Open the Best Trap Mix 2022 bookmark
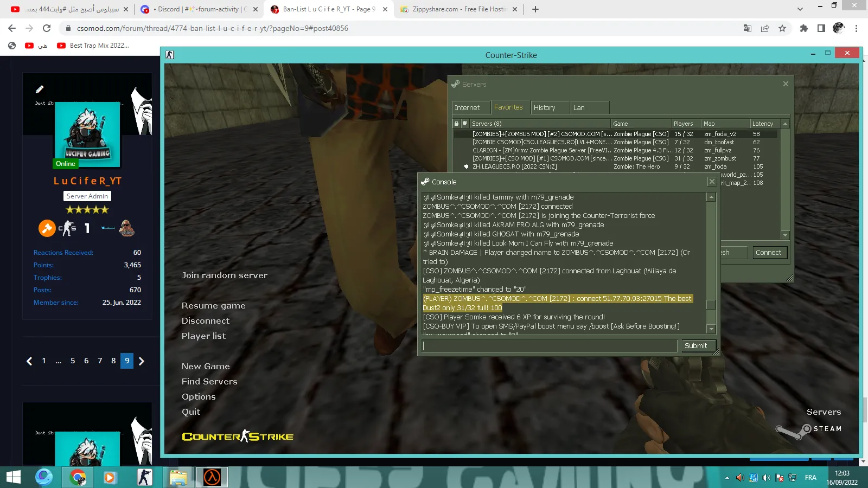 tap(93, 46)
